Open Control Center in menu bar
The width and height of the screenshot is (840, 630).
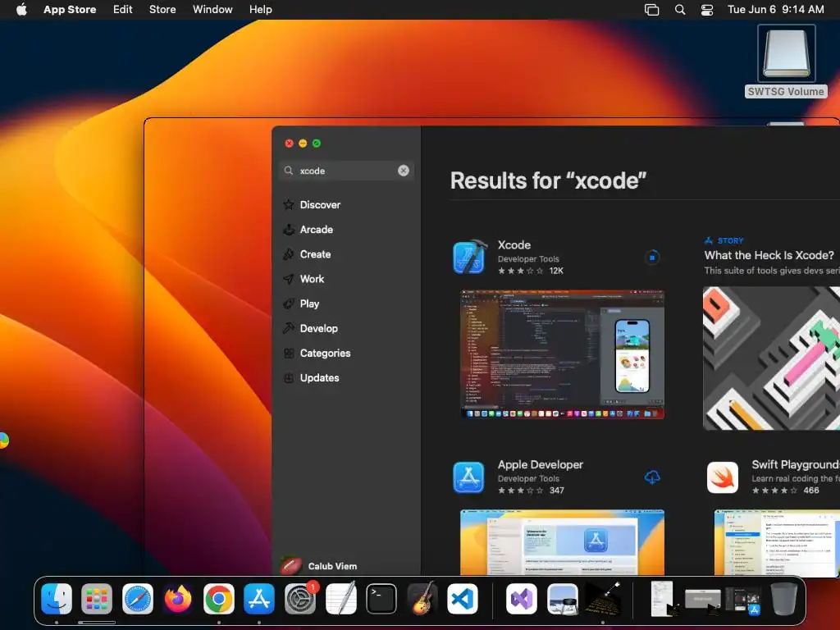click(707, 10)
